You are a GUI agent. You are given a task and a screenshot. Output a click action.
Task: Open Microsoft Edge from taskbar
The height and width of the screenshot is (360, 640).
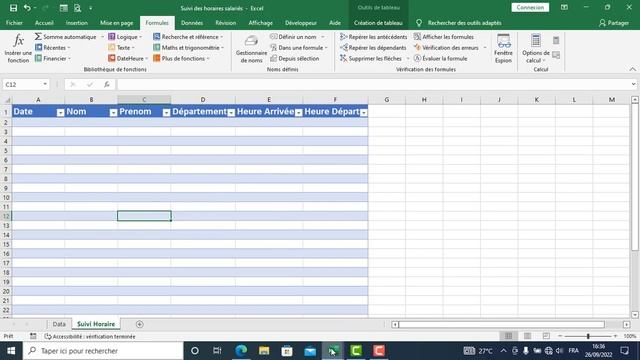coord(241,351)
